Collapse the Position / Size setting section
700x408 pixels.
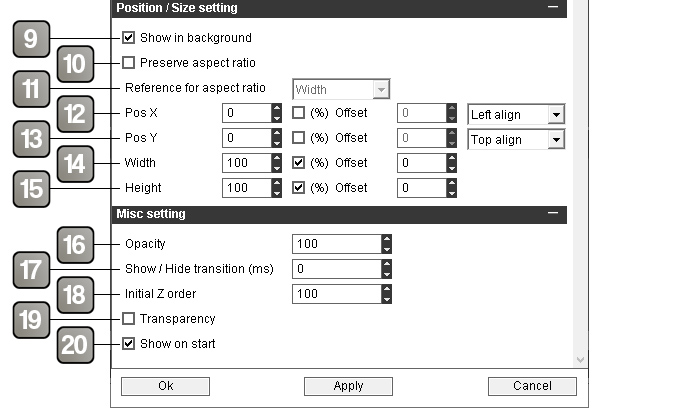(553, 7)
